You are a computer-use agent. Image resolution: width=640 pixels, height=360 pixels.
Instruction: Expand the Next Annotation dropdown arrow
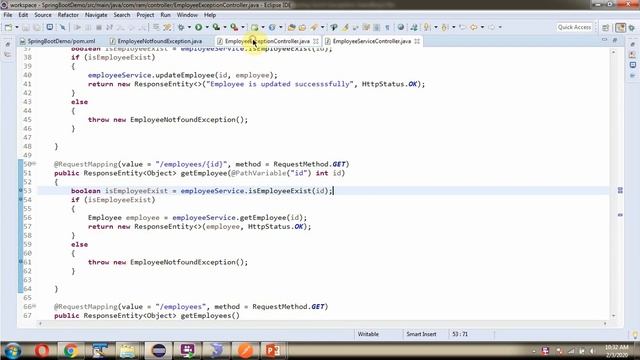(436, 27)
